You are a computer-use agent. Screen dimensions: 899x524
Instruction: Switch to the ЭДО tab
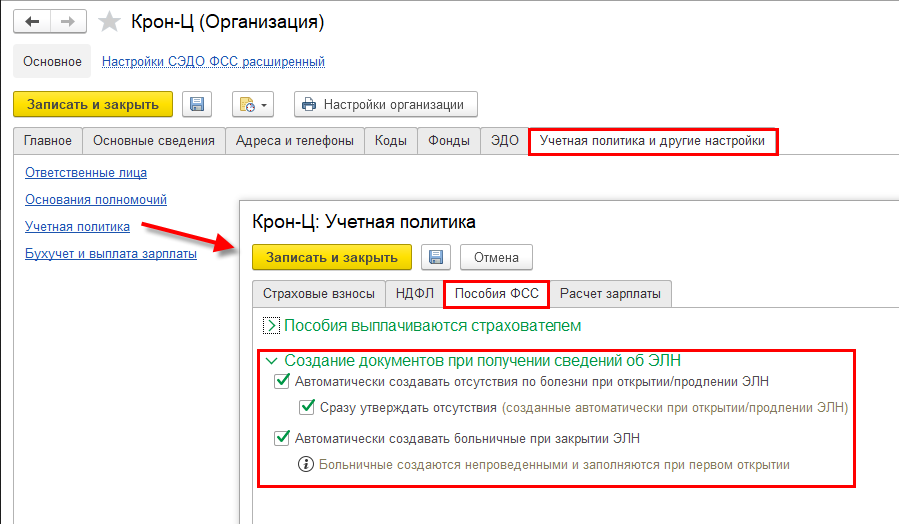click(x=505, y=141)
